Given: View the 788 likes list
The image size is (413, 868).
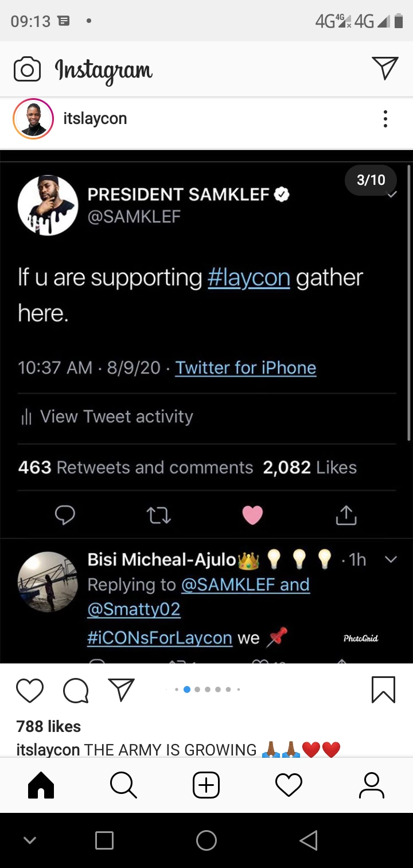Looking at the screenshot, I should click(49, 726).
